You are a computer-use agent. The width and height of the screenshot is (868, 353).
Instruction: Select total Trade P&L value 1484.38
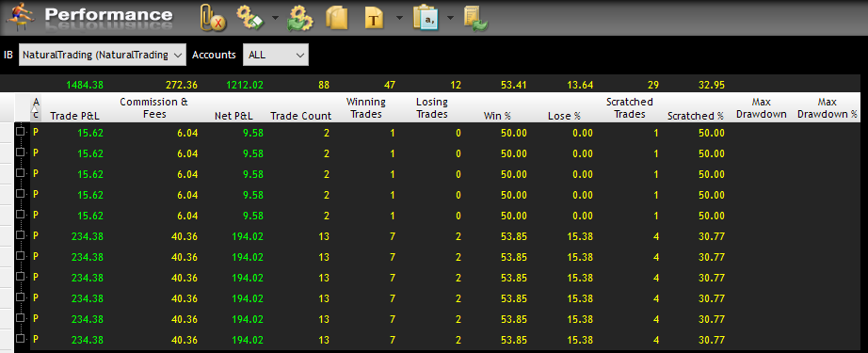85,86
